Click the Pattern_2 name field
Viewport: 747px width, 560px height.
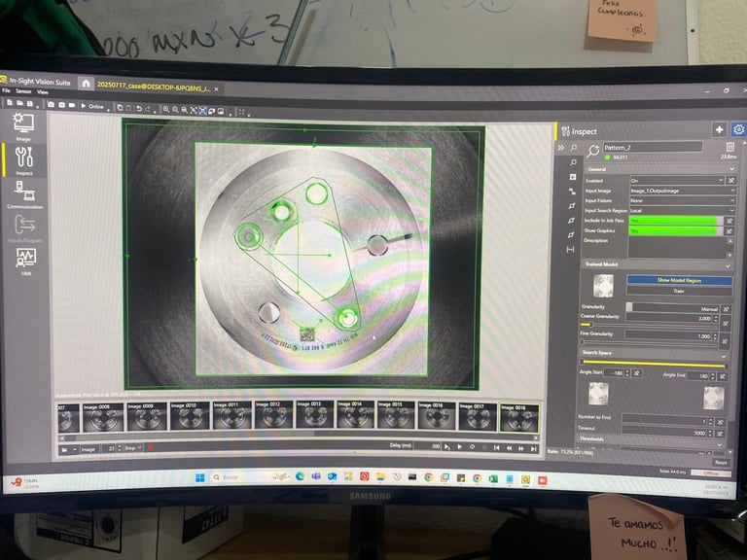click(653, 147)
